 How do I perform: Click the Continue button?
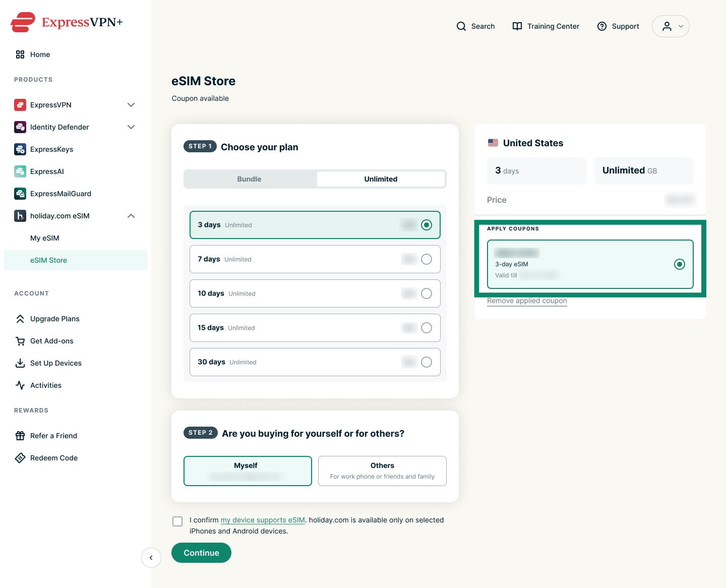click(x=201, y=553)
